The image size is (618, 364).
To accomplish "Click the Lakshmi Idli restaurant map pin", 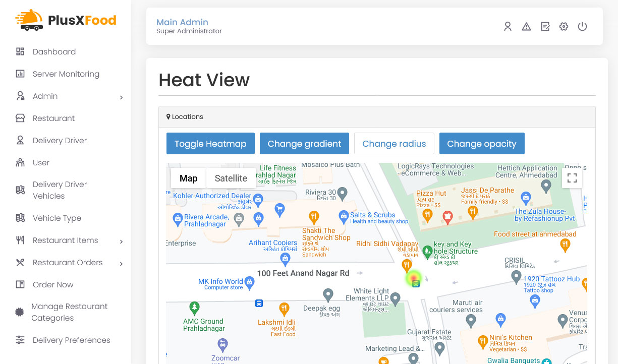I will coord(284,308).
